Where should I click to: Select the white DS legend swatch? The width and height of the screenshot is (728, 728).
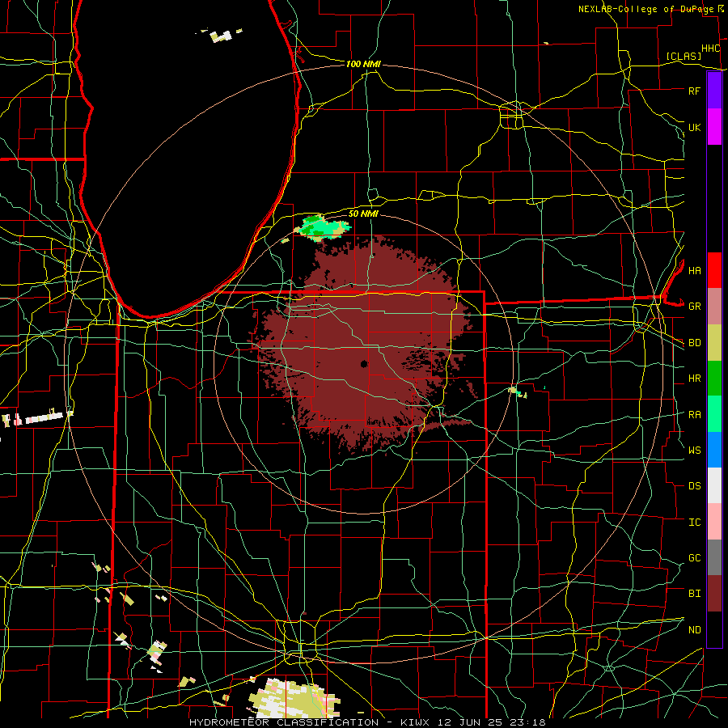pos(714,485)
